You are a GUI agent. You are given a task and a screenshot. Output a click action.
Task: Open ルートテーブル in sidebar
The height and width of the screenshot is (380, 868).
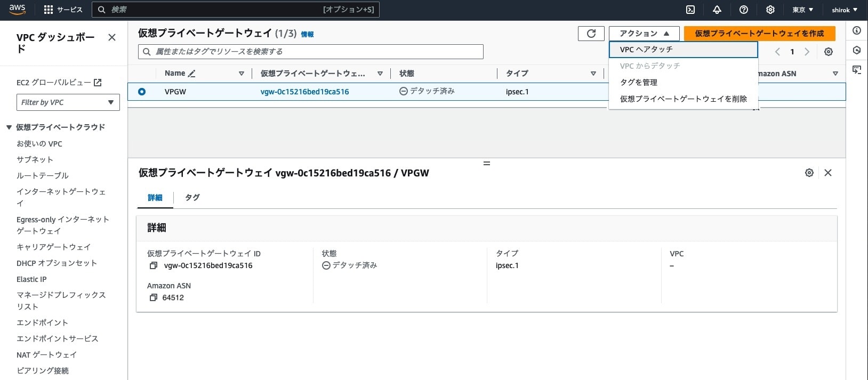click(43, 176)
